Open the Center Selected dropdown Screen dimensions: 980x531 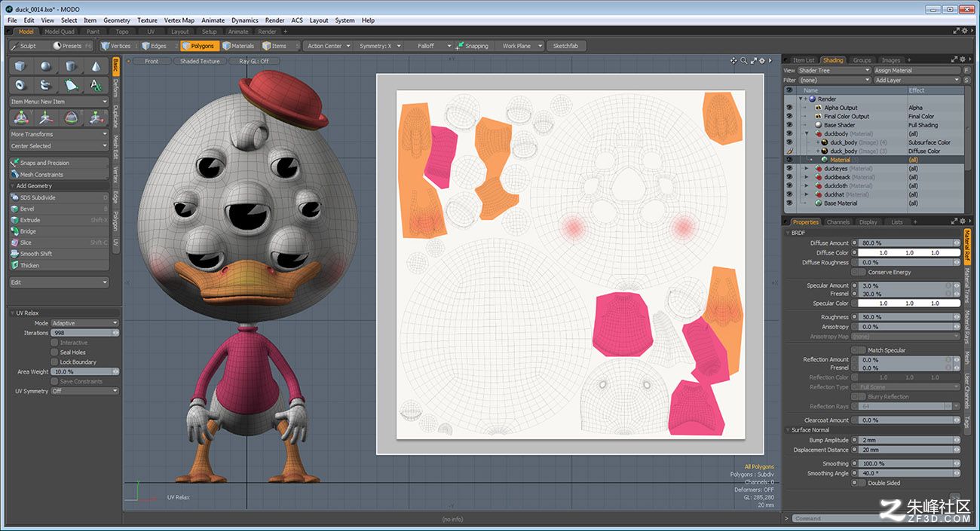tap(59, 146)
